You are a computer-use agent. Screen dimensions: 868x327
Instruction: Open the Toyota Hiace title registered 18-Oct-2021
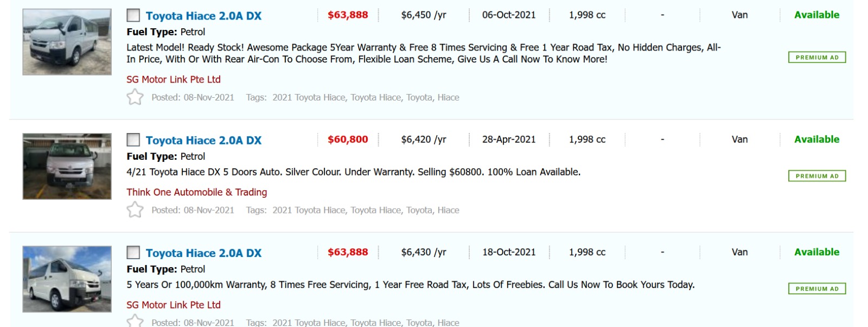pos(203,253)
